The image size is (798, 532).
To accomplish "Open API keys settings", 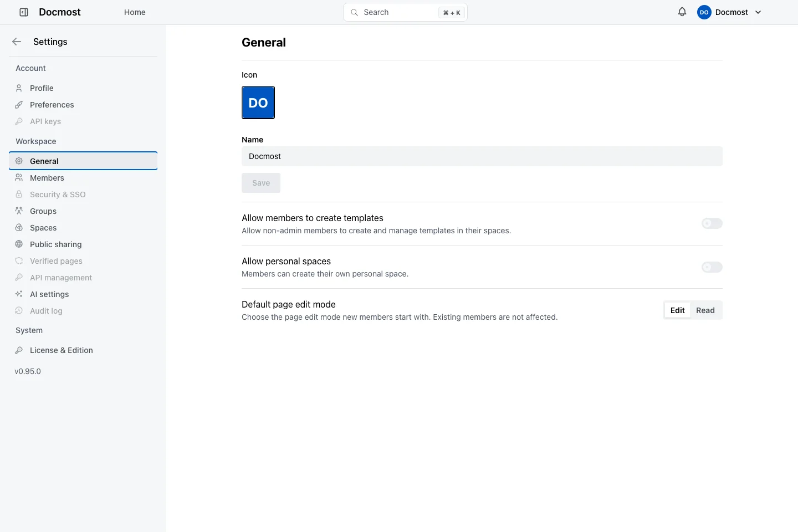I will tap(83, 121).
